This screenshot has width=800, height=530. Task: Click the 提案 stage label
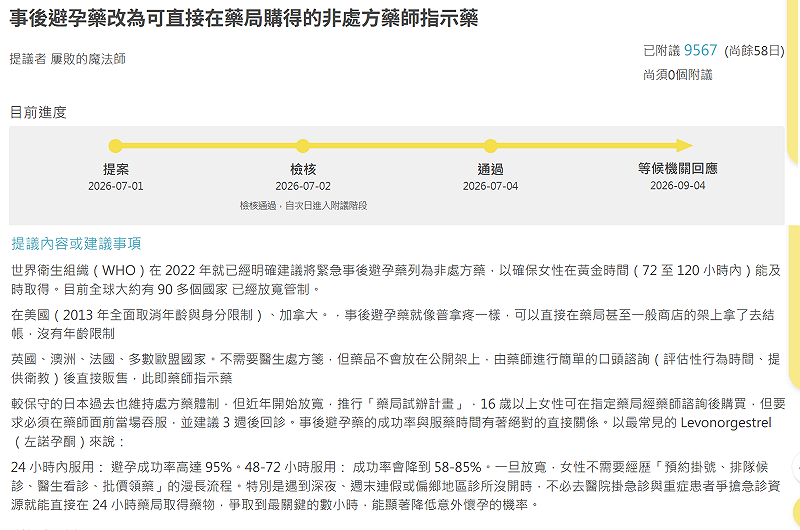click(x=116, y=169)
